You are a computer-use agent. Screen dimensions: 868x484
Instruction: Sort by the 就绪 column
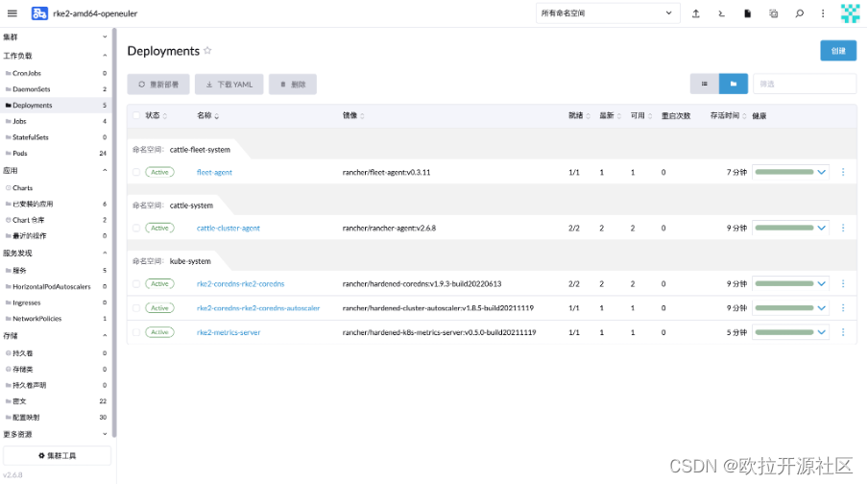pos(580,116)
